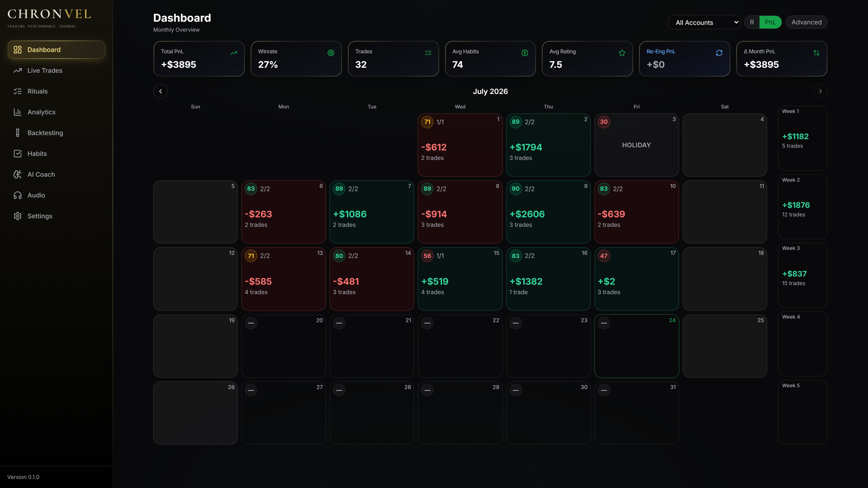Open the Settings menu item
This screenshot has height=488, width=868.
point(56,216)
